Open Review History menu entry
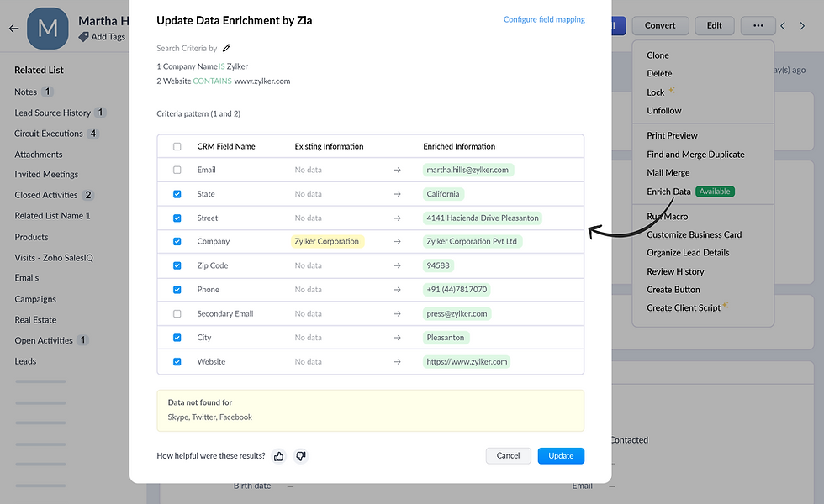824x504 pixels. coord(675,271)
